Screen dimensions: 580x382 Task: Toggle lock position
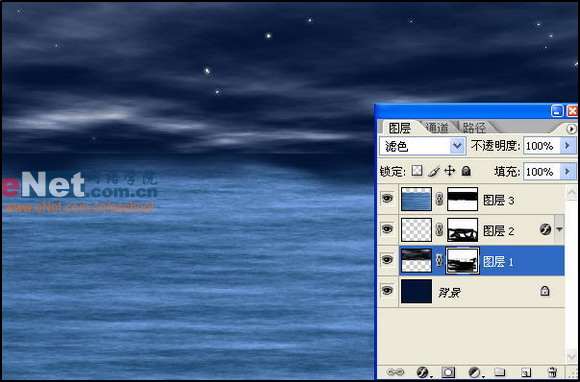click(449, 171)
